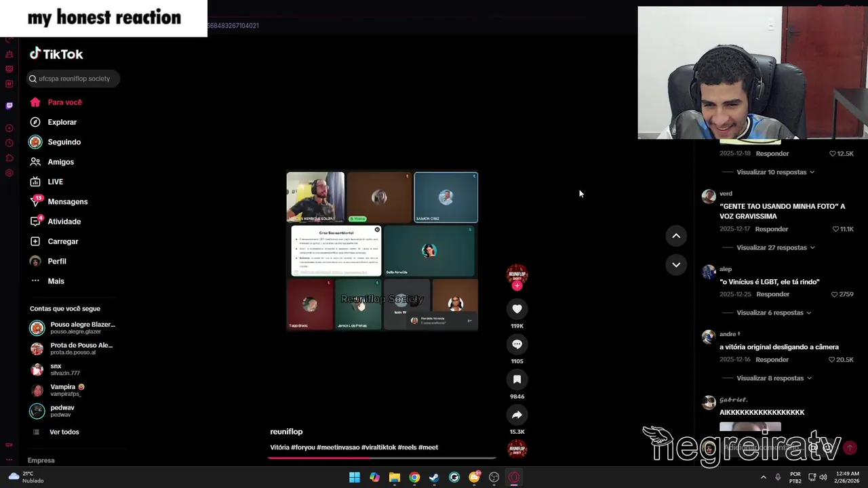Click the TikTok logo

click(56, 54)
